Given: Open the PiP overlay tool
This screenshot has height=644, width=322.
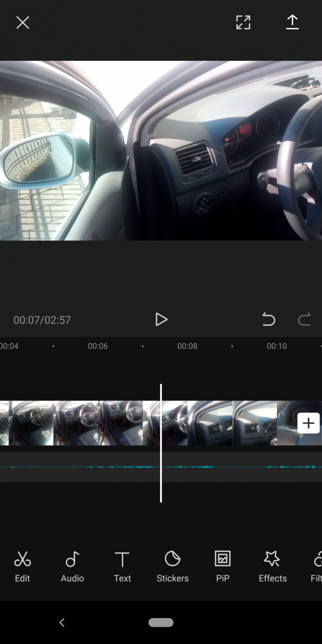Looking at the screenshot, I should tap(223, 567).
